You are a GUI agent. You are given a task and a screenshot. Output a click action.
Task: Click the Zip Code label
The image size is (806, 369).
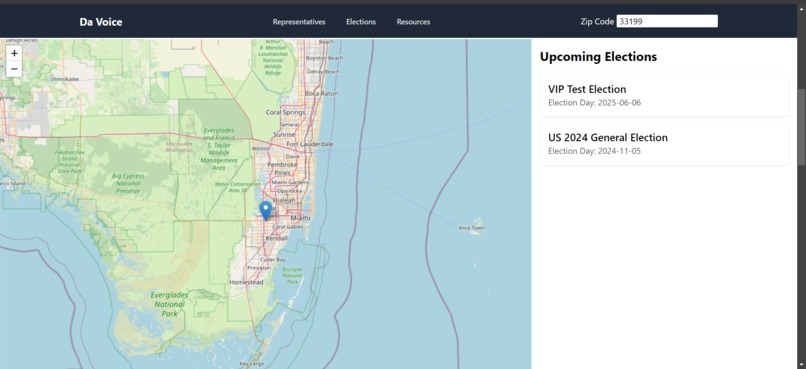point(597,22)
